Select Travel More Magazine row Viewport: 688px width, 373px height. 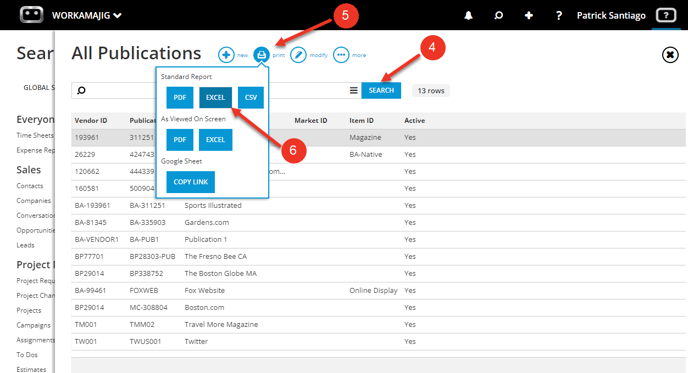pos(378,325)
